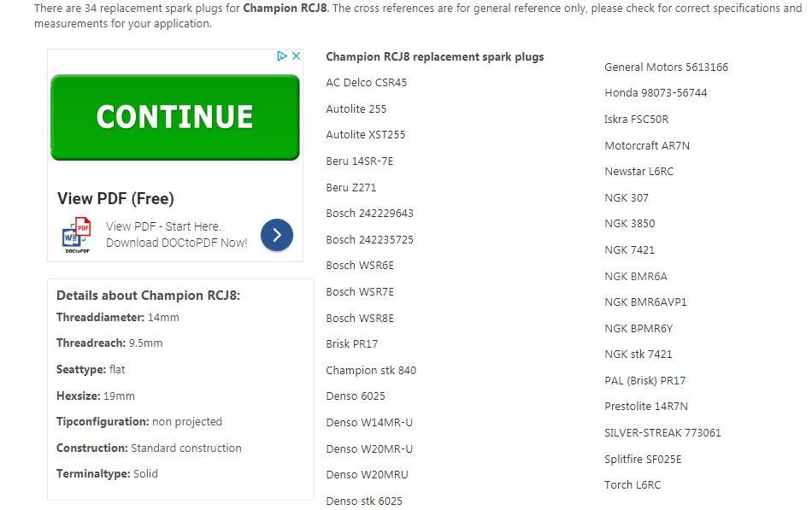Image resolution: width=812 pixels, height=510 pixels.
Task: Select Champion stk 840 link
Action: 371,371
